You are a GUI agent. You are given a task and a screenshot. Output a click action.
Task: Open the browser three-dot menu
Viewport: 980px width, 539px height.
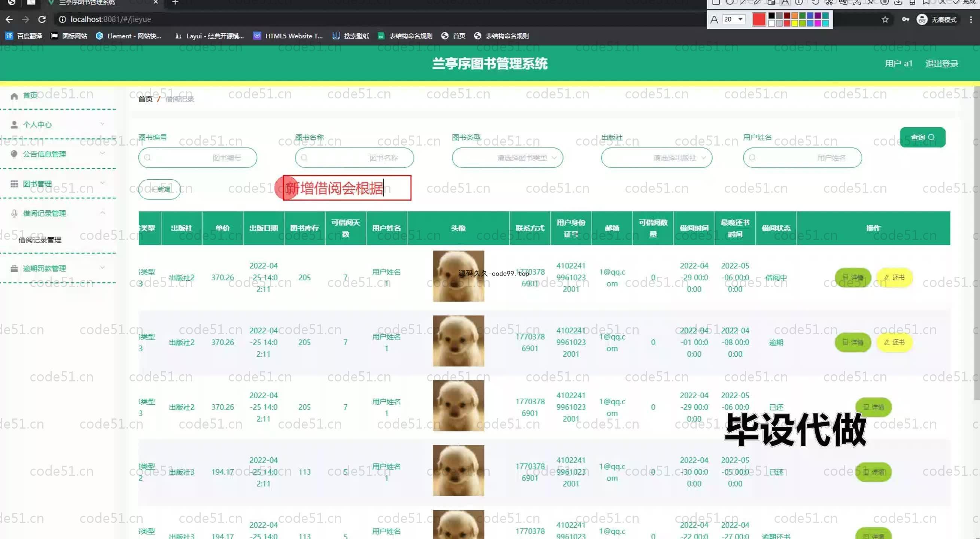pos(971,19)
